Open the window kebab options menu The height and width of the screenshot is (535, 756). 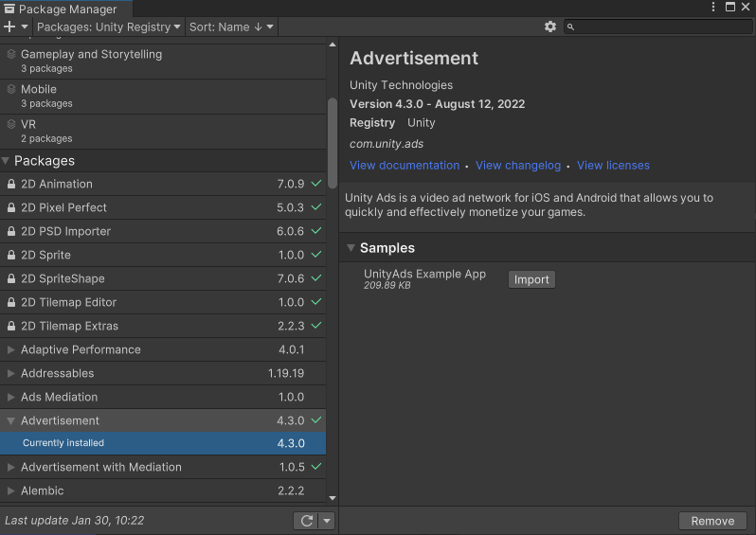[x=713, y=7]
